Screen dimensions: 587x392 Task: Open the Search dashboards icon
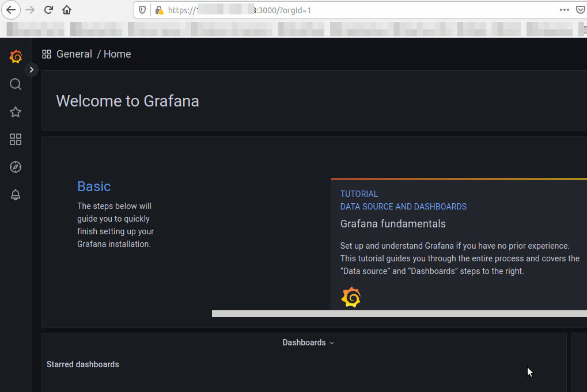pos(16,85)
